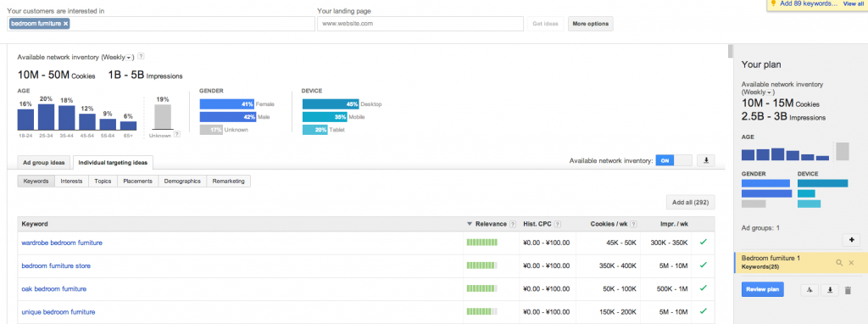Image resolution: width=868 pixels, height=324 pixels.
Task: Add new ad group with plus button
Action: tap(851, 240)
